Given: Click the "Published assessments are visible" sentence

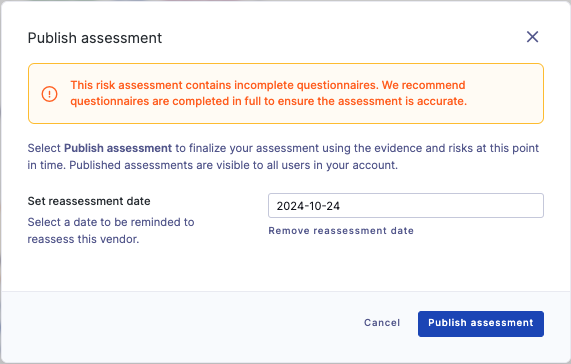Looking at the screenshot, I should coord(233,165).
